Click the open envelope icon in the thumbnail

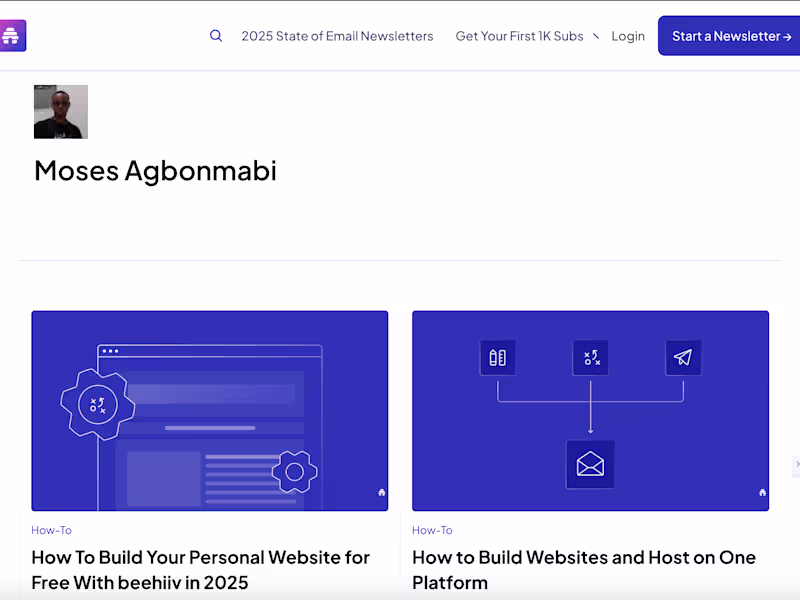(x=590, y=464)
